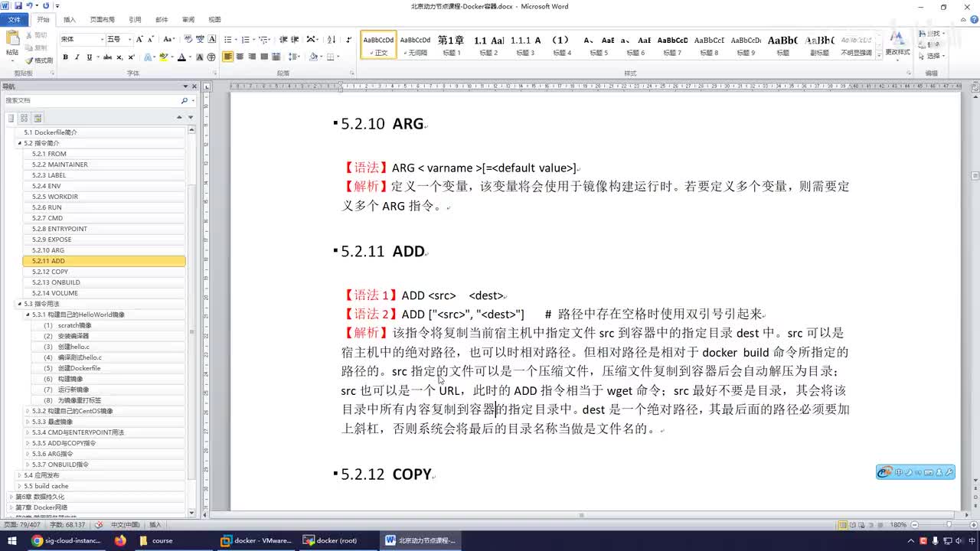Click the Increase Indent icon
The image size is (980, 551).
[295, 39]
